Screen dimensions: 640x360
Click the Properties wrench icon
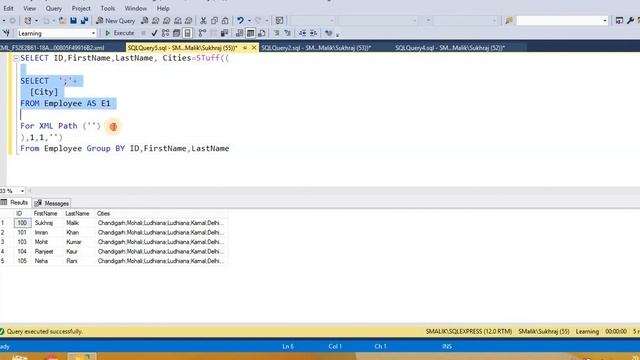(x=631, y=20)
